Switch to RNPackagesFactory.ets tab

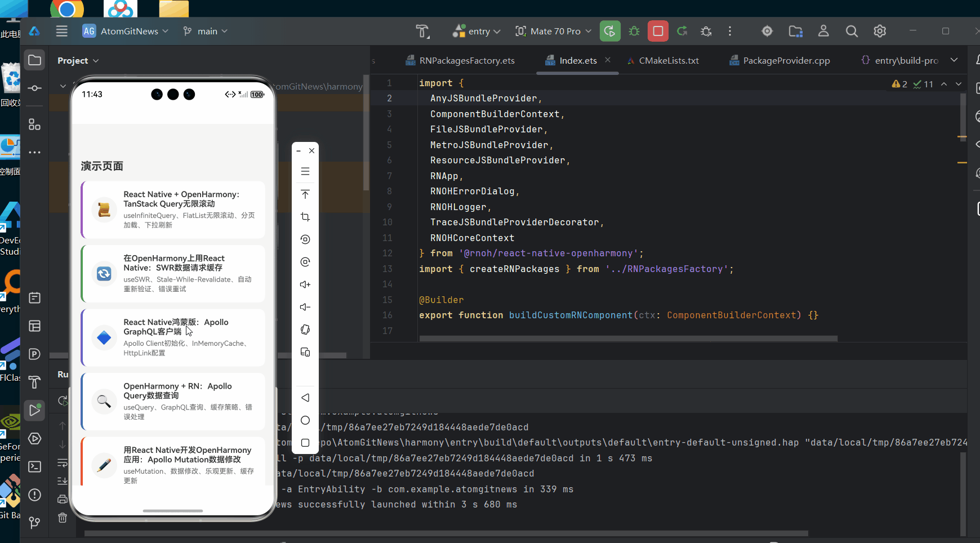coord(461,60)
